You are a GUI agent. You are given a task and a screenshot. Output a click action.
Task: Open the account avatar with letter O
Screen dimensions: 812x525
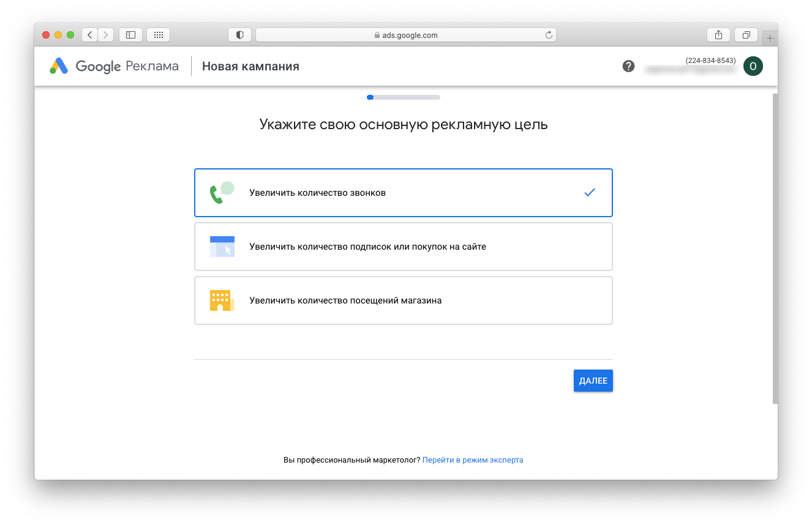tap(753, 66)
